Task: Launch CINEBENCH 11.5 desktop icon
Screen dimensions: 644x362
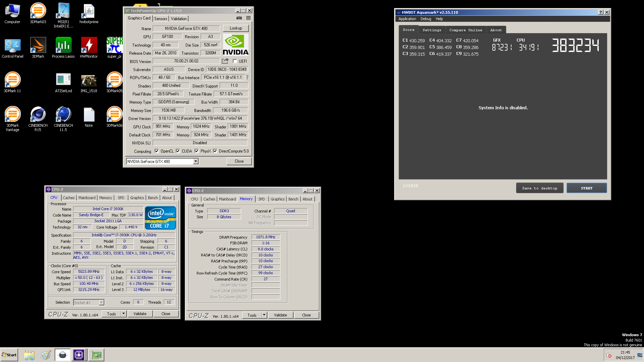Action: coord(63,119)
